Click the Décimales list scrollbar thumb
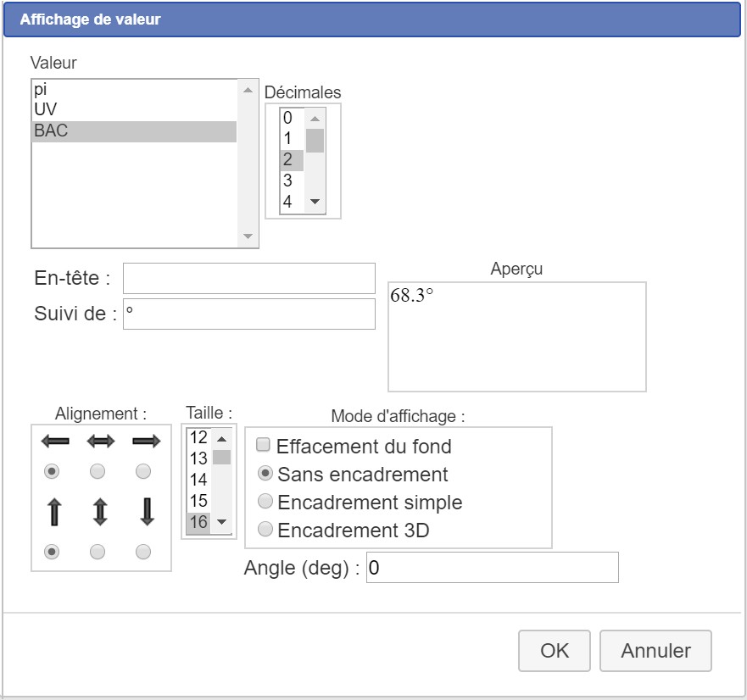Image resolution: width=747 pixels, height=700 pixels. point(315,140)
